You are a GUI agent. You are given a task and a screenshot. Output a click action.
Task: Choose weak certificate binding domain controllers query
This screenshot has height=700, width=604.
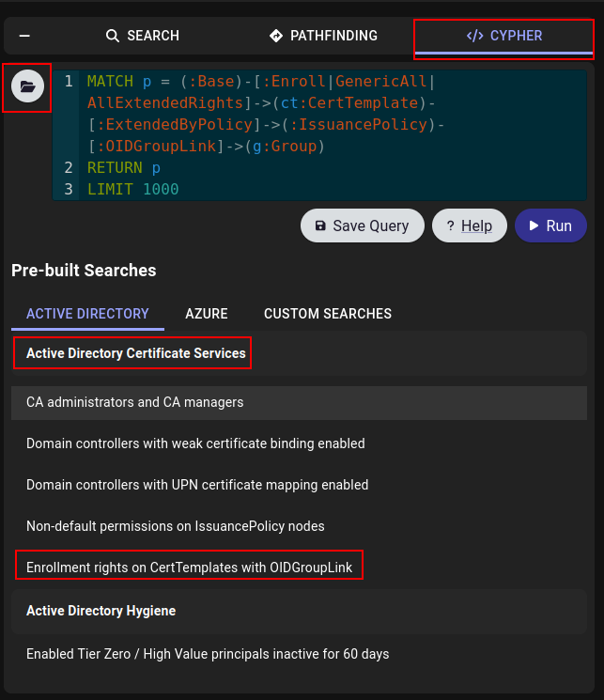pyautogui.click(x=195, y=443)
